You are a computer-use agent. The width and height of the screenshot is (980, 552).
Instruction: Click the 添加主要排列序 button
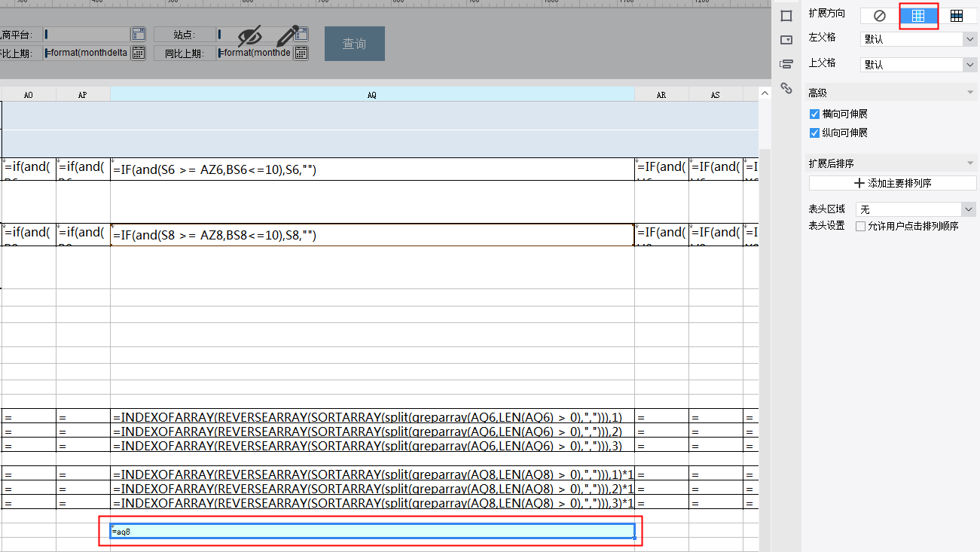[x=893, y=183]
